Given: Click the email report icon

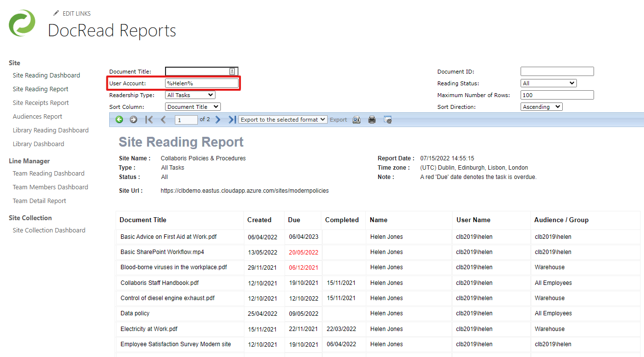Looking at the screenshot, I should click(x=387, y=119).
